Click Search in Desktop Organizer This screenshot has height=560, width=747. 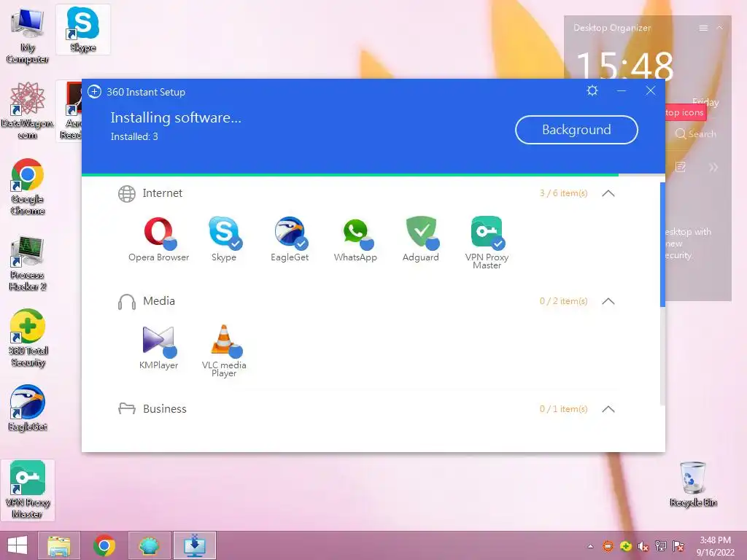[696, 134]
